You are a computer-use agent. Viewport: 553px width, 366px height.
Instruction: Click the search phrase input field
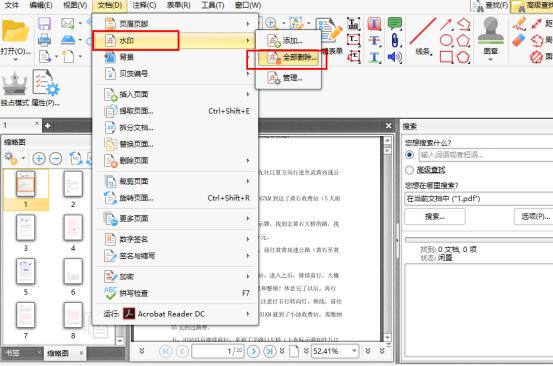point(486,155)
